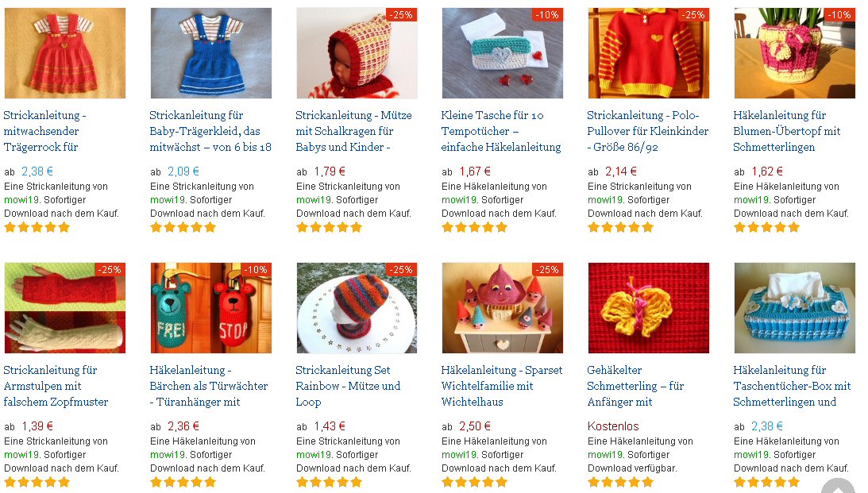Click star rating under Polo-Pullover listing
Viewport: 868px width, 493px height.
620,227
